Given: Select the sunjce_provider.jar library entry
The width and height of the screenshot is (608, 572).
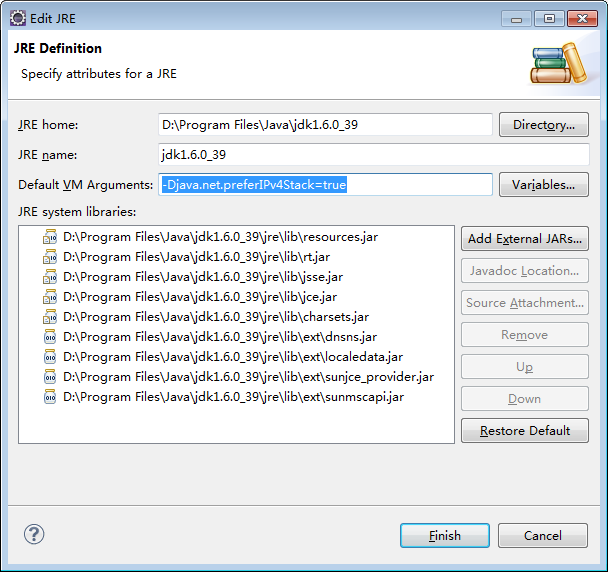Looking at the screenshot, I should (x=248, y=377).
